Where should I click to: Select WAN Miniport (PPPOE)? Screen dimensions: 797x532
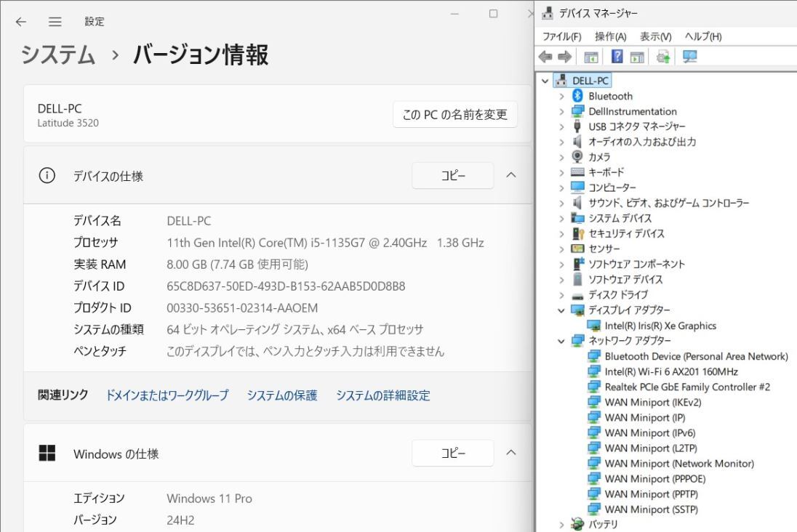coord(654,478)
